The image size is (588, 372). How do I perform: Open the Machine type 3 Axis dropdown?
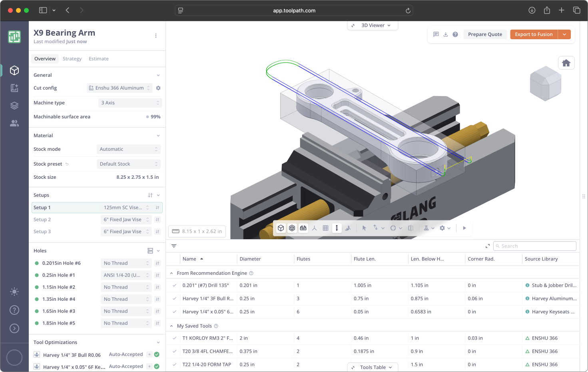click(x=130, y=103)
